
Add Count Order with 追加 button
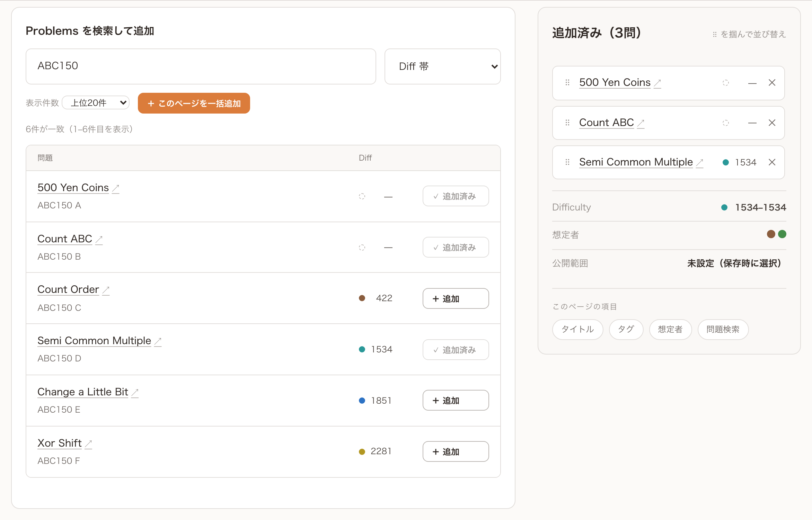pos(456,298)
